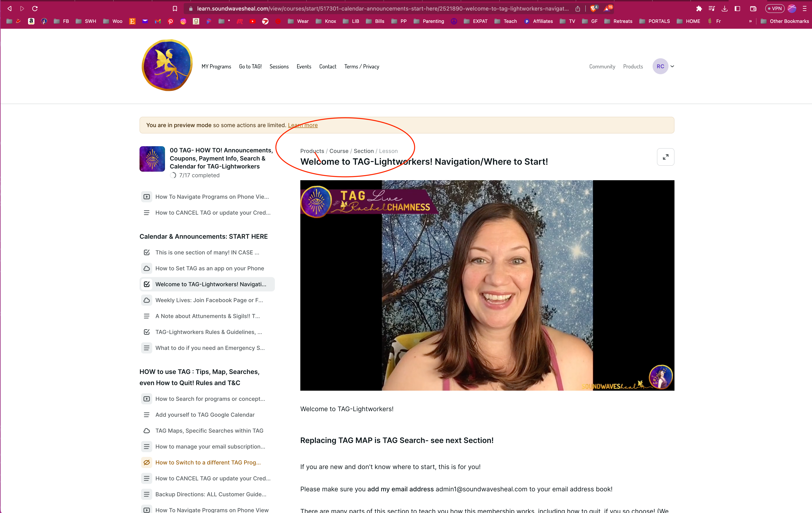The width and height of the screenshot is (812, 513).
Task: Toggle the VPN button in the browser toolbar
Action: (775, 9)
